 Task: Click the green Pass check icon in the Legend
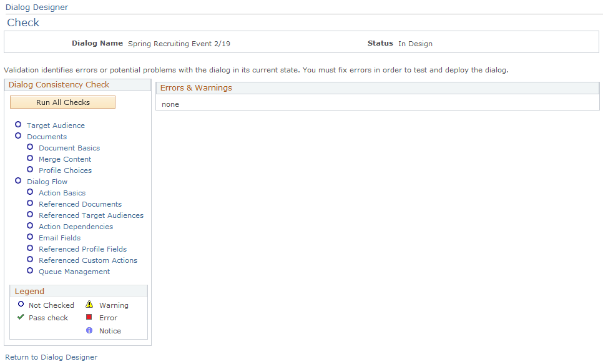click(x=20, y=317)
